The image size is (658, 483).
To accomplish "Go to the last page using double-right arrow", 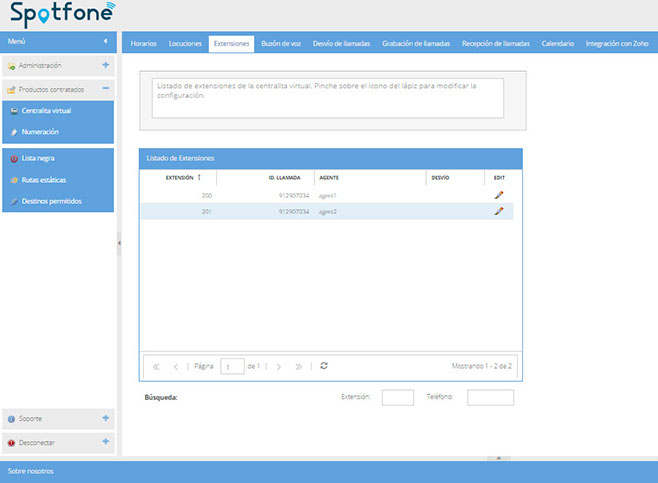I will 298,367.
